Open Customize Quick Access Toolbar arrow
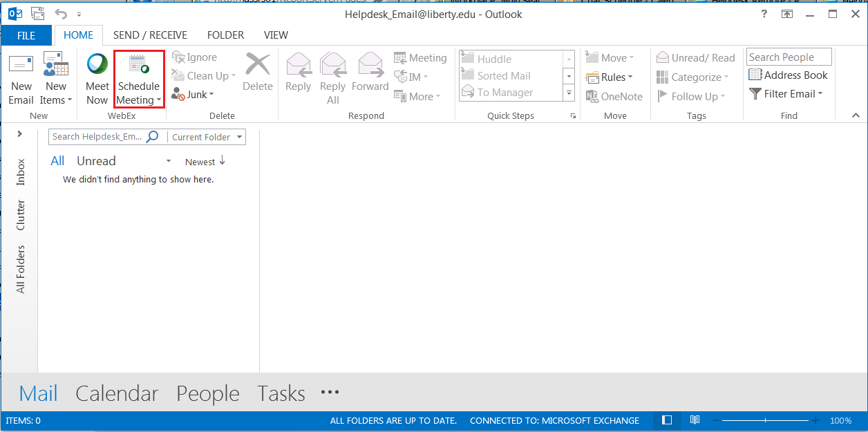868x432 pixels. 79,15
